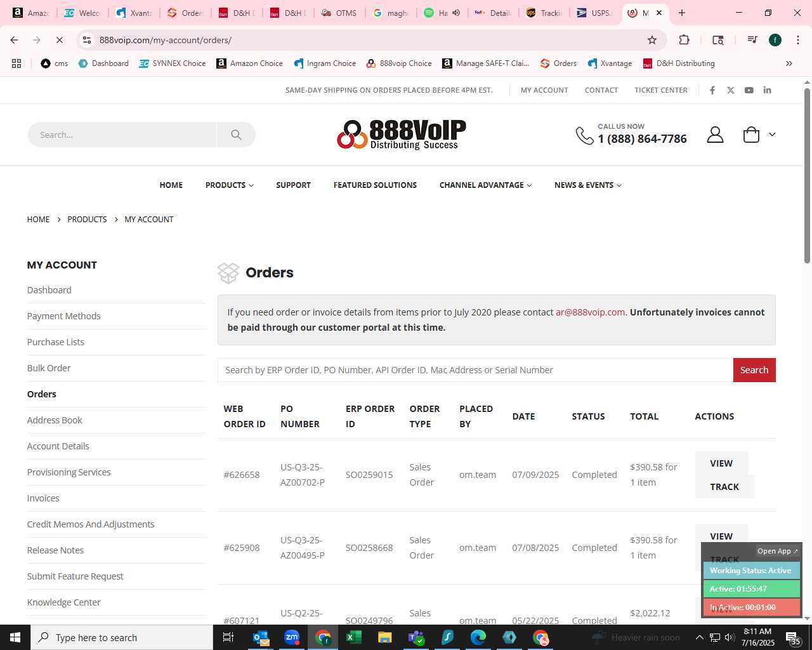The height and width of the screenshot is (650, 812).
Task: Open the YouTube social icon
Action: [x=749, y=90]
